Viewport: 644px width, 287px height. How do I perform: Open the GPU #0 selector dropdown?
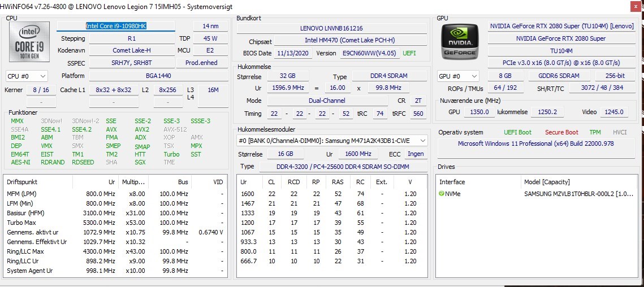coord(459,76)
